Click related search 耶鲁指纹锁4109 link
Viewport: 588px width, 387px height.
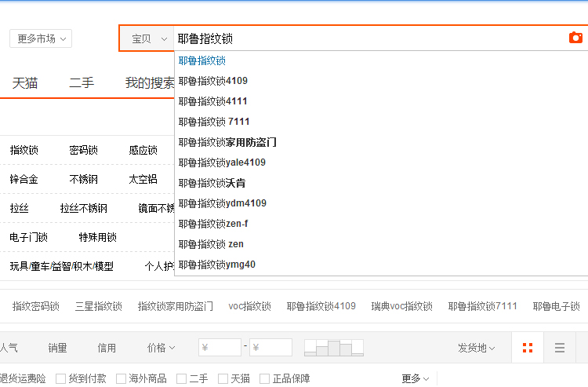click(321, 306)
